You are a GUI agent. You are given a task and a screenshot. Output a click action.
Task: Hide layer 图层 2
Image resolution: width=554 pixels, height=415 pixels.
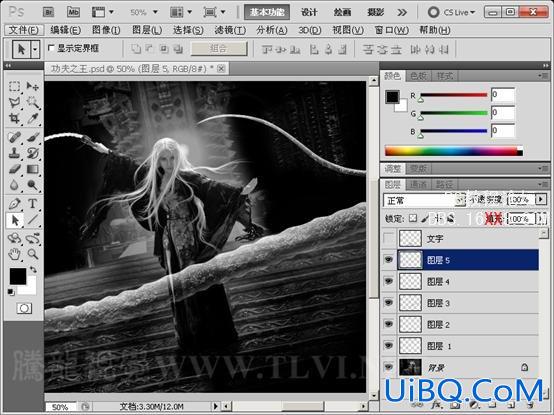(389, 324)
